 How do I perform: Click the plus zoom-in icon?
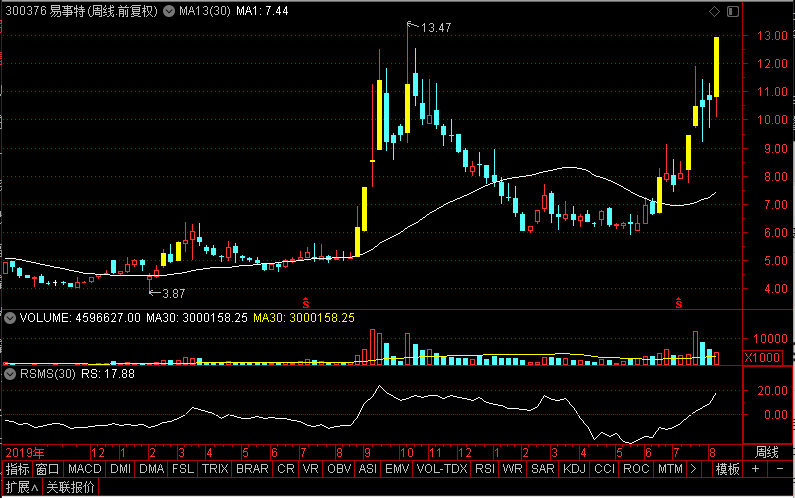(755, 469)
